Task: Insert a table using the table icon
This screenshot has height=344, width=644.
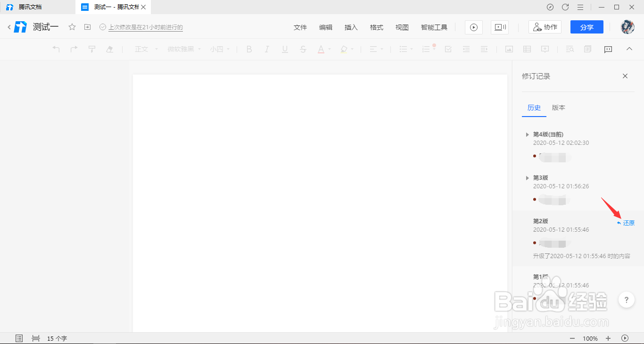Action: point(527,49)
